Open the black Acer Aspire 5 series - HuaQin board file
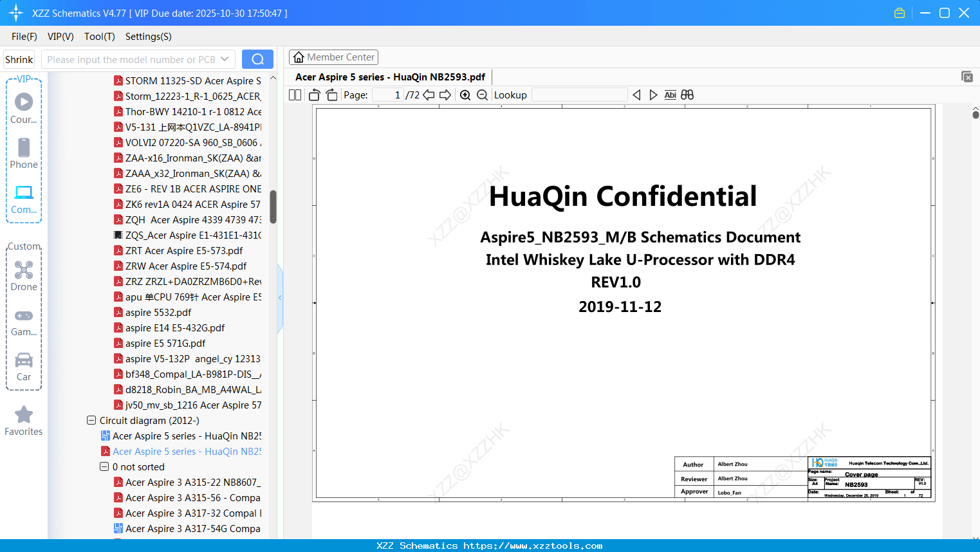980x552 pixels. coord(181,436)
